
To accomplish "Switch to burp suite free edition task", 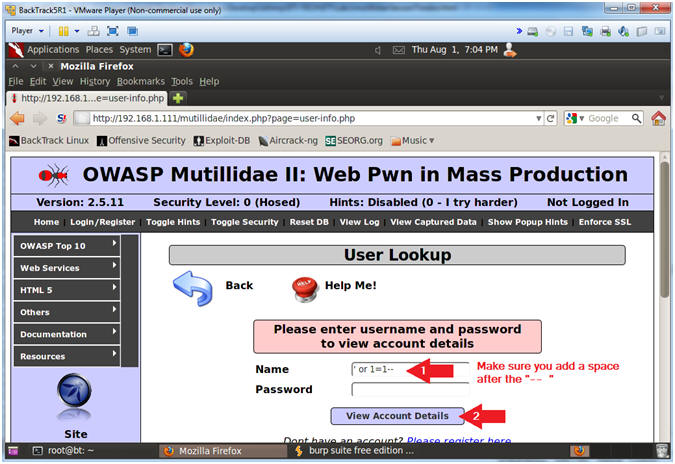I will pyautogui.click(x=355, y=451).
